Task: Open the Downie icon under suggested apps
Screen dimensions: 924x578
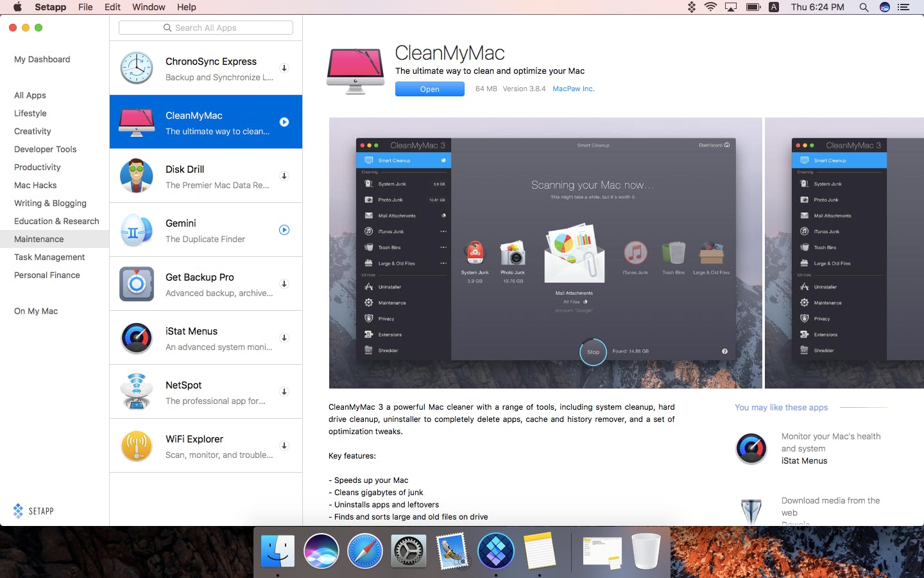Action: coord(751,511)
